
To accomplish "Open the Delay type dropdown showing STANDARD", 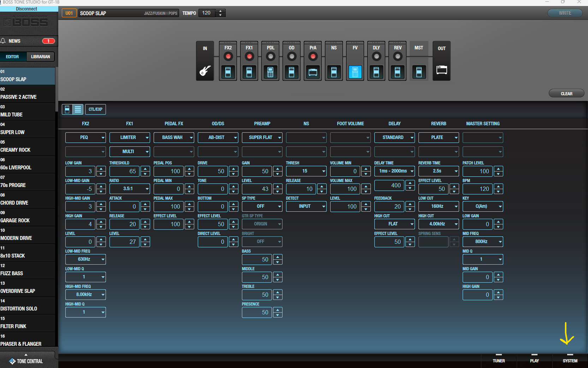I will point(394,138).
